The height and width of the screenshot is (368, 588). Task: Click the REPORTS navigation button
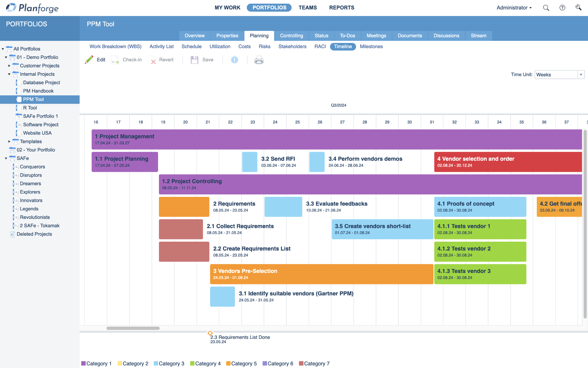[341, 7]
